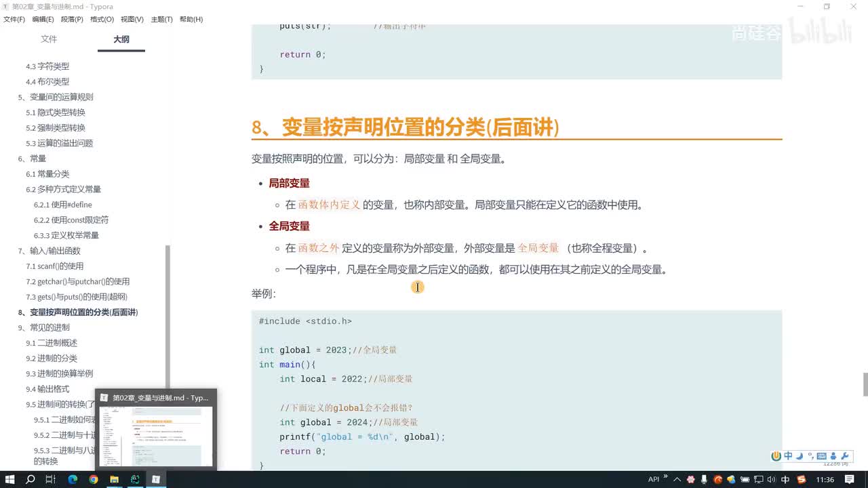Click the blue-yellow cloud tray icon

pyautogui.click(x=731, y=479)
